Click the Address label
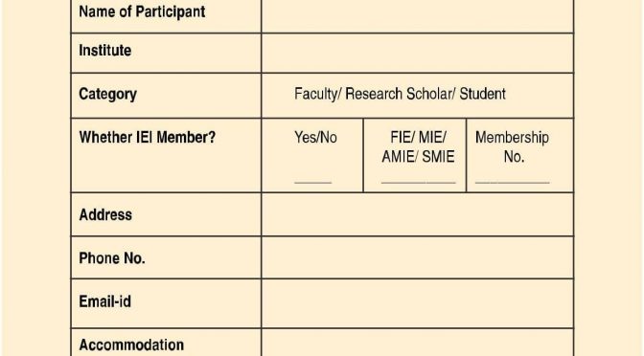Image resolution: width=644 pixels, height=356 pixels. pos(105,215)
